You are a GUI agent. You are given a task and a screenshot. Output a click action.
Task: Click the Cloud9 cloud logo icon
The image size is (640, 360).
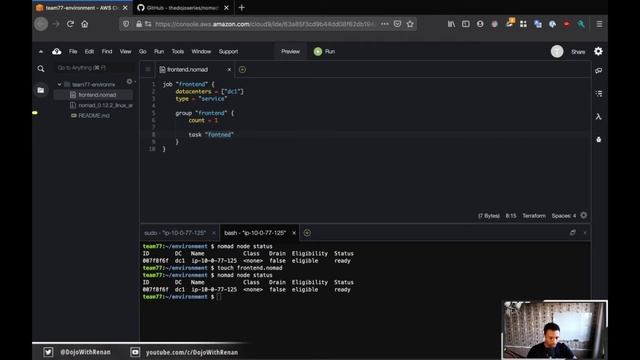[x=57, y=51]
